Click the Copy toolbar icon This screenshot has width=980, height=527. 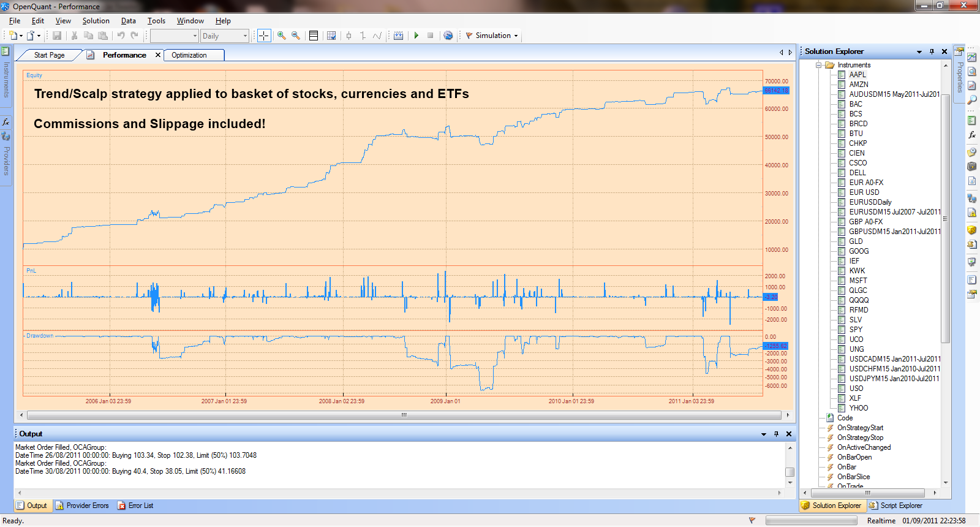pyautogui.click(x=89, y=36)
